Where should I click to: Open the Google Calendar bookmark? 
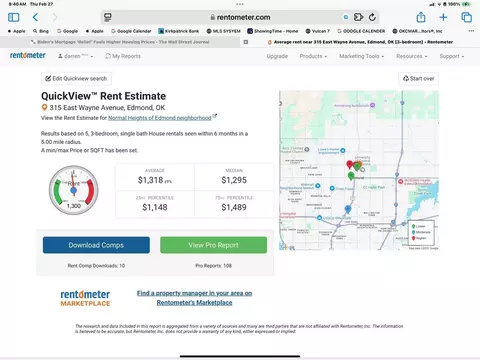point(131,31)
